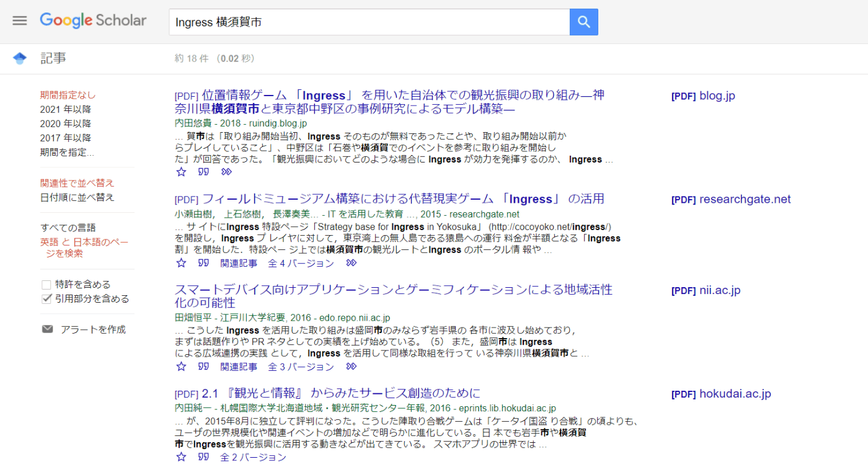The width and height of the screenshot is (868, 472).
Task: Open [PDF] hokudai.ac.jp link
Action: point(721,394)
